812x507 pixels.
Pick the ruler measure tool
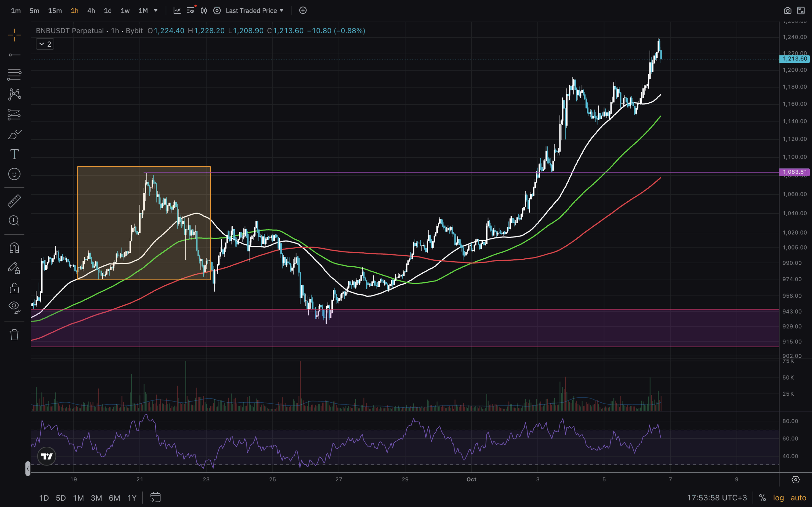pos(14,201)
